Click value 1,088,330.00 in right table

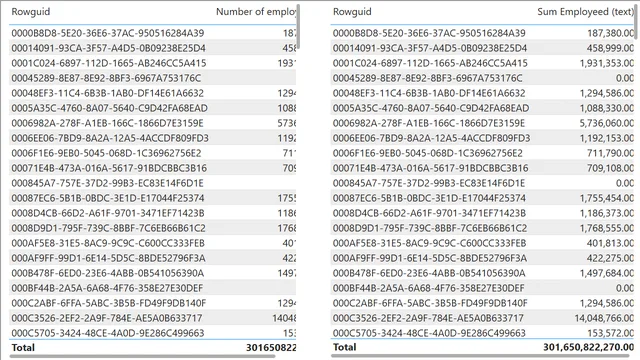pos(607,108)
